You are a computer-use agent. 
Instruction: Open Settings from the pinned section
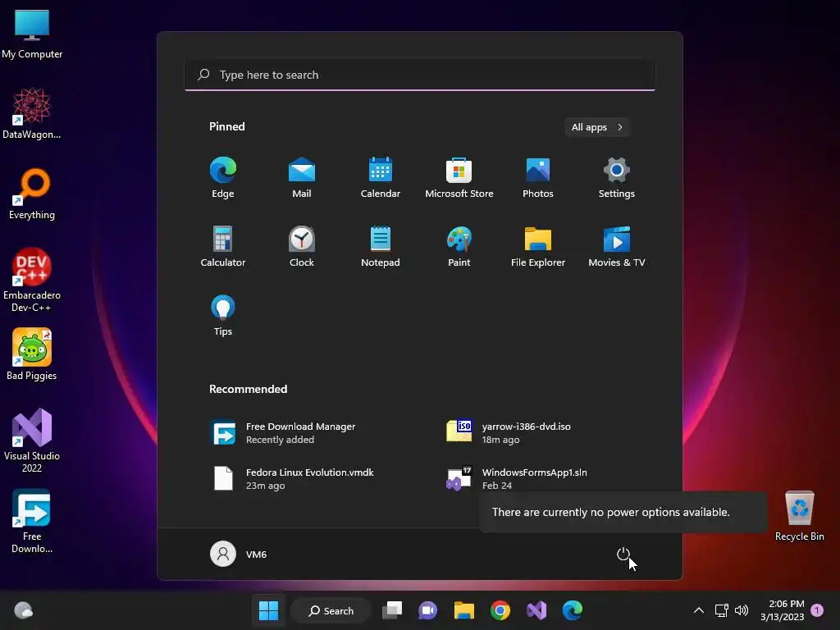click(617, 177)
